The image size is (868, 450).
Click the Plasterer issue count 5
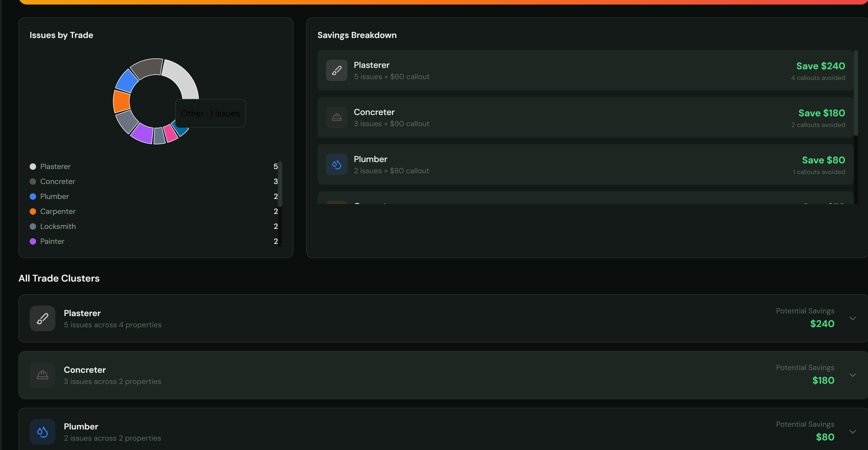[276, 167]
